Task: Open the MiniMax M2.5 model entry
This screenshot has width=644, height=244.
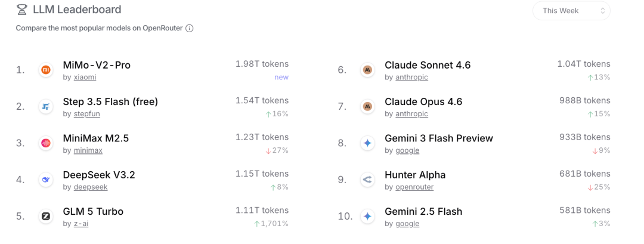Action: coord(95,138)
